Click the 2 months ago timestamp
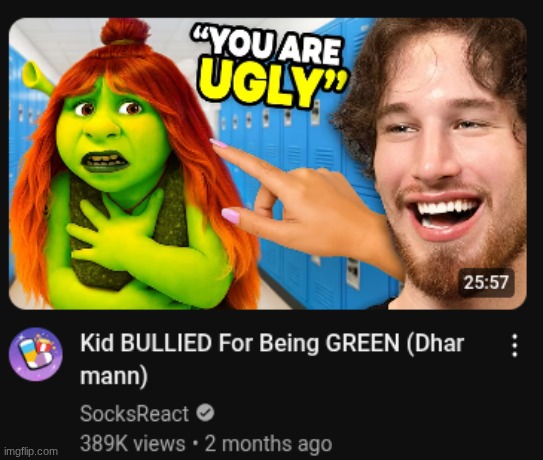This screenshot has width=543, height=460. tap(268, 444)
